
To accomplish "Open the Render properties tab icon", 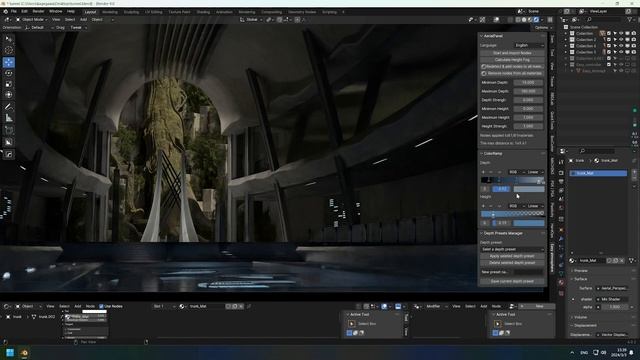I will (x=561, y=173).
